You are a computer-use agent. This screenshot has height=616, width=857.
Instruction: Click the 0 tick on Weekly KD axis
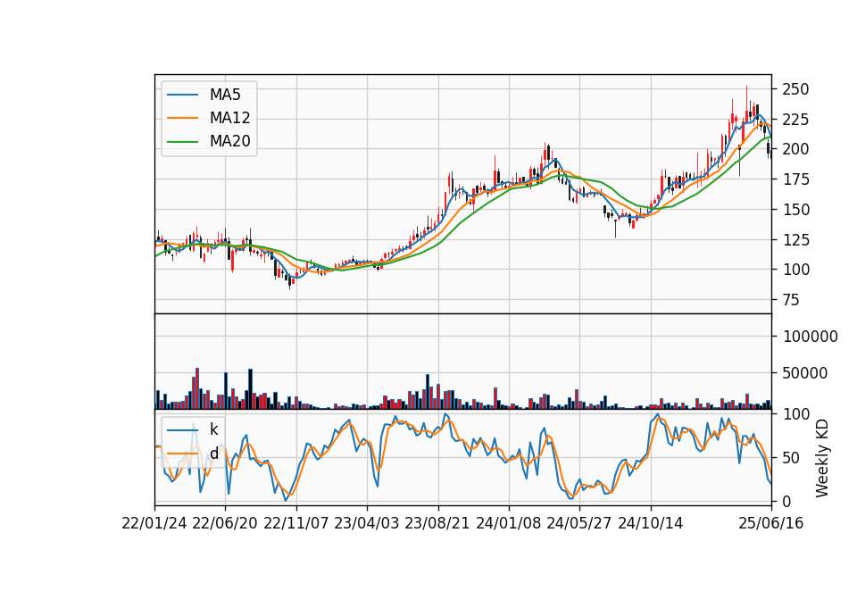[x=786, y=501]
